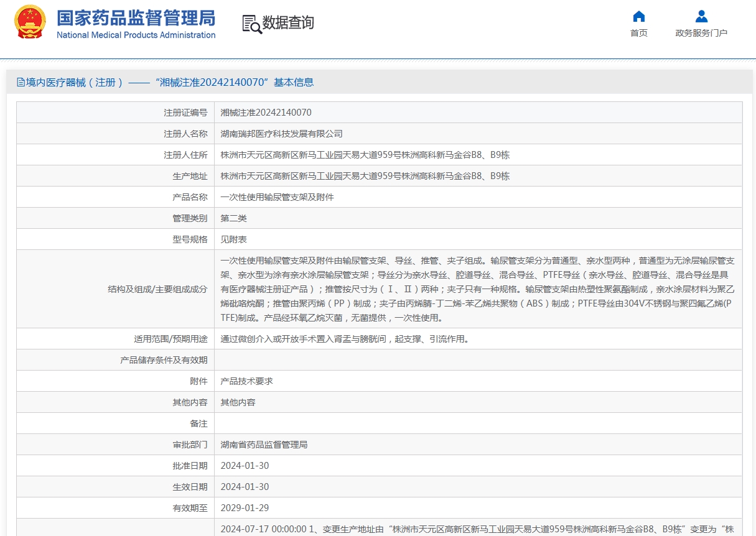Select the registrant name 湖南瑞邦医疗科技发展有限公司

pos(282,134)
